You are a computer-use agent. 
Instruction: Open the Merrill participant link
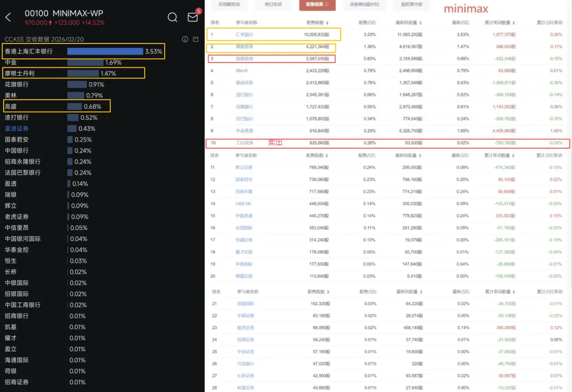[242, 71]
